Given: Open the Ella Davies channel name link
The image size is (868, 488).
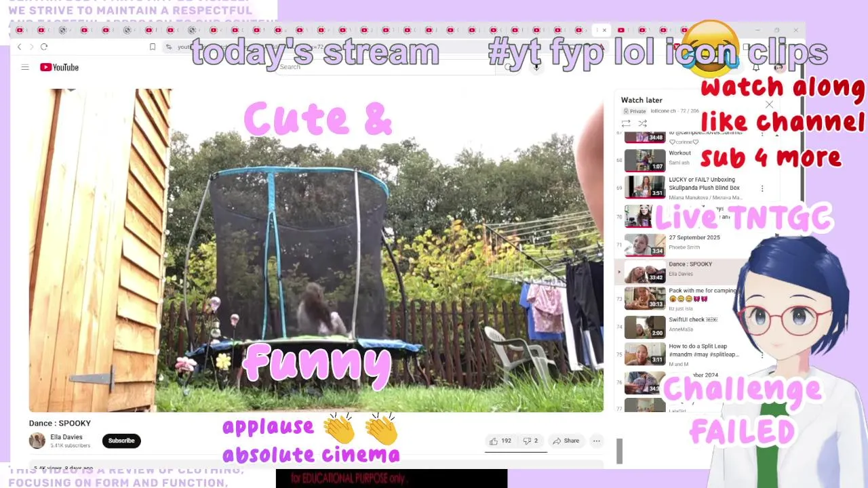Looking at the screenshot, I should click(66, 437).
